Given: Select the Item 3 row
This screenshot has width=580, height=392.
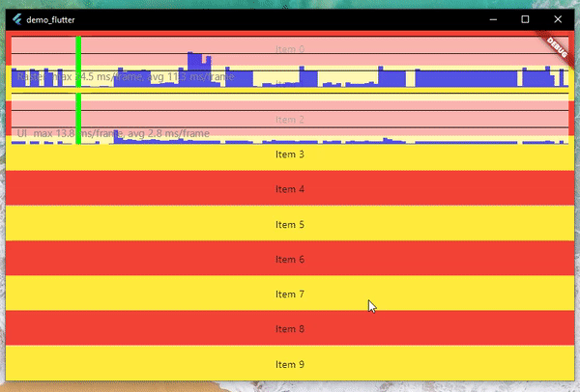Looking at the screenshot, I should tap(290, 154).
